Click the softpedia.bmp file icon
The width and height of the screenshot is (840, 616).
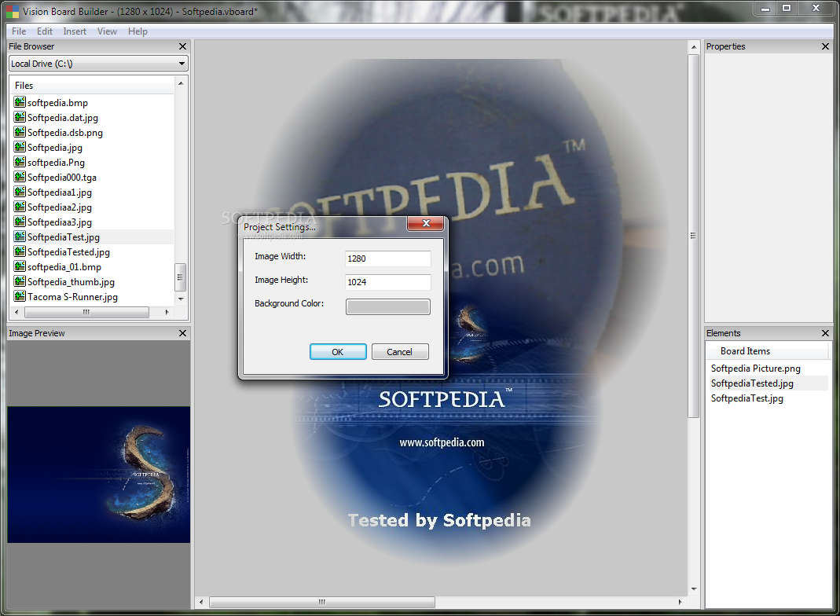pos(20,102)
